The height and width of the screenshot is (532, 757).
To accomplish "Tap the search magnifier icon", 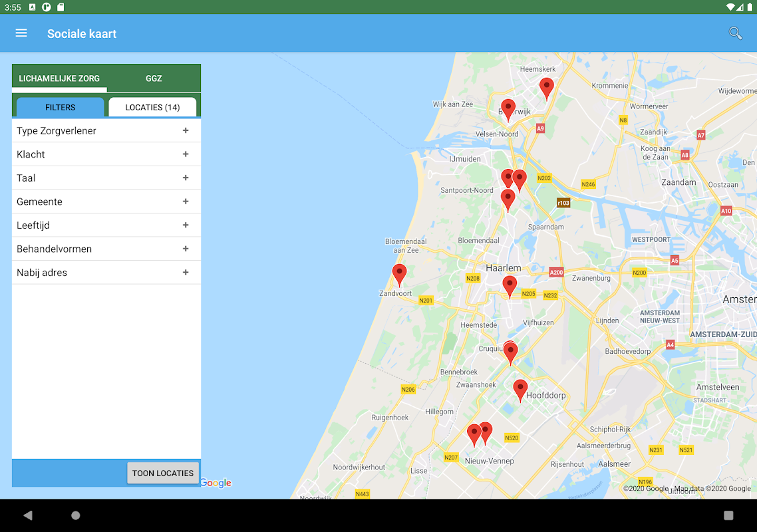I will [735, 33].
